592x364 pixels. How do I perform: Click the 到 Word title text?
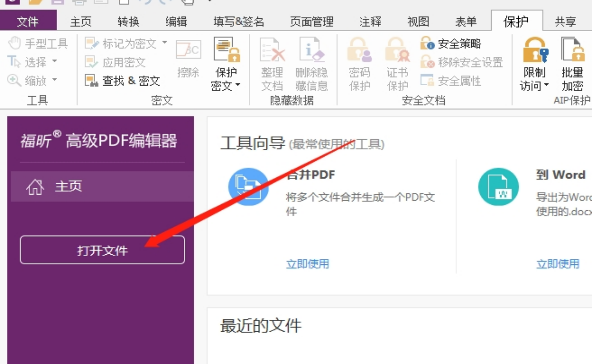click(x=561, y=175)
